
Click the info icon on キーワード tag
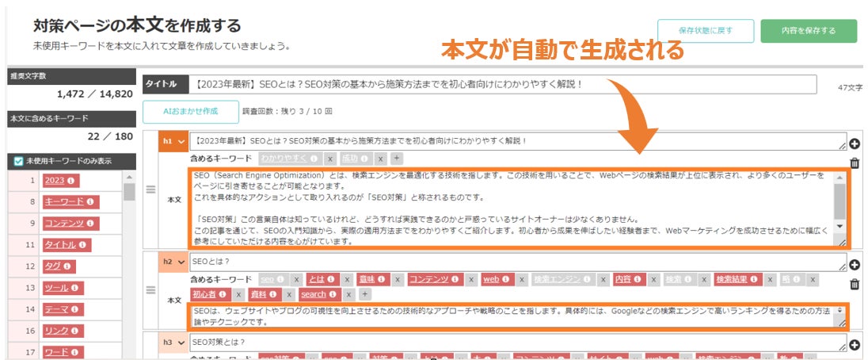(89, 201)
